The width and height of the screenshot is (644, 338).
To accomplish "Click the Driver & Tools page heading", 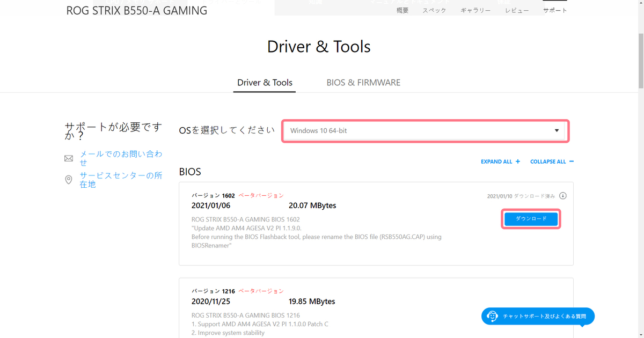I will coord(319,47).
